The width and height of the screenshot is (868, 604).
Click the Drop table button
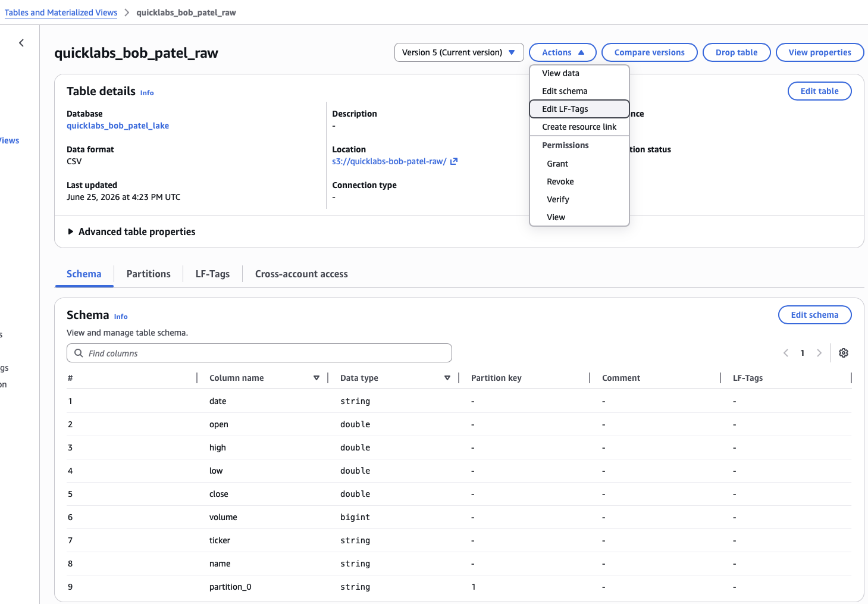point(737,52)
